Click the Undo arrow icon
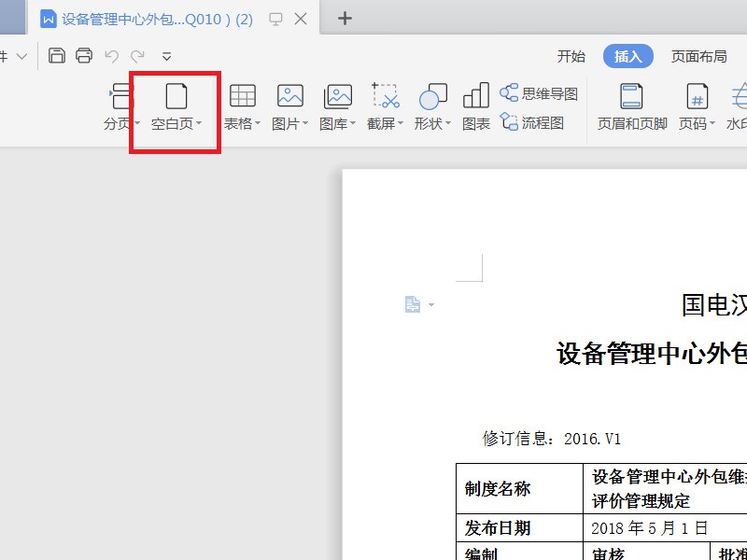Viewport: 747px width, 560px height. click(111, 56)
